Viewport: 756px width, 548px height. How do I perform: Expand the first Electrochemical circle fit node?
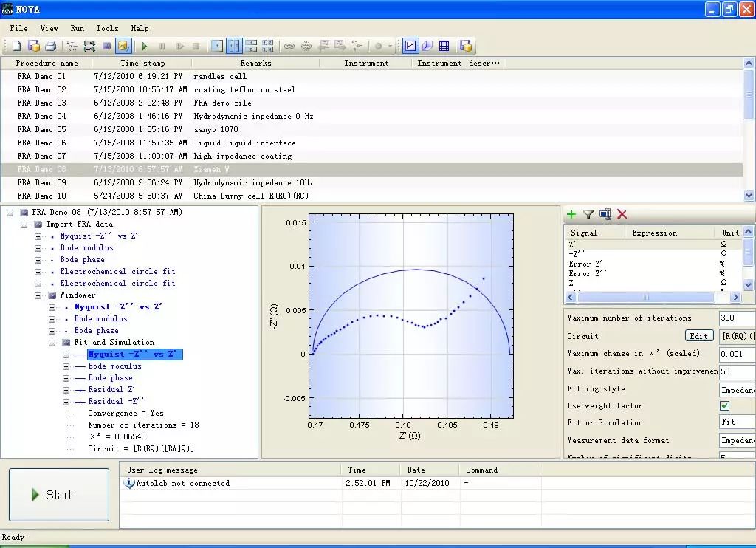click(x=38, y=272)
